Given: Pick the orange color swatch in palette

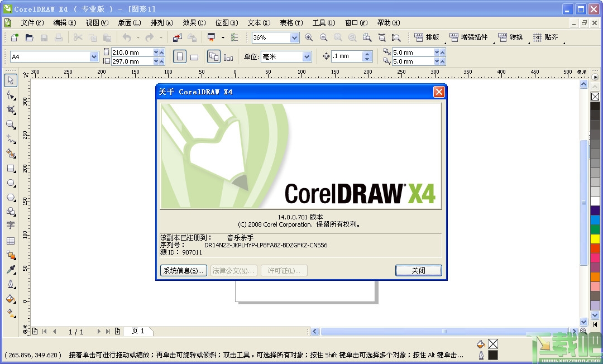Looking at the screenshot, I should [595, 277].
